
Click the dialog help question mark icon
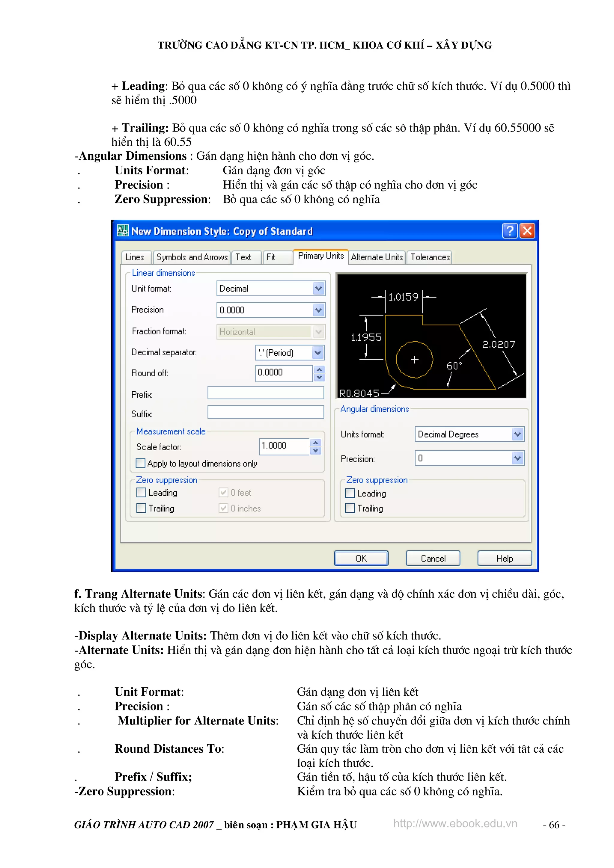coord(510,231)
